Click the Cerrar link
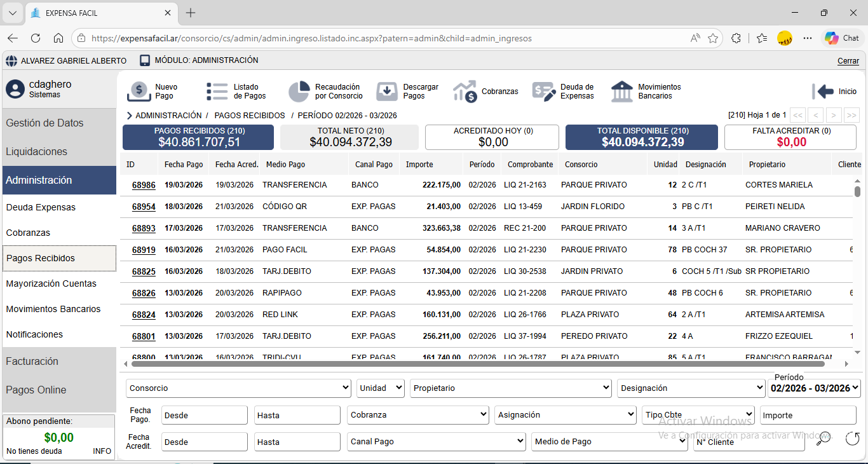 [848, 61]
